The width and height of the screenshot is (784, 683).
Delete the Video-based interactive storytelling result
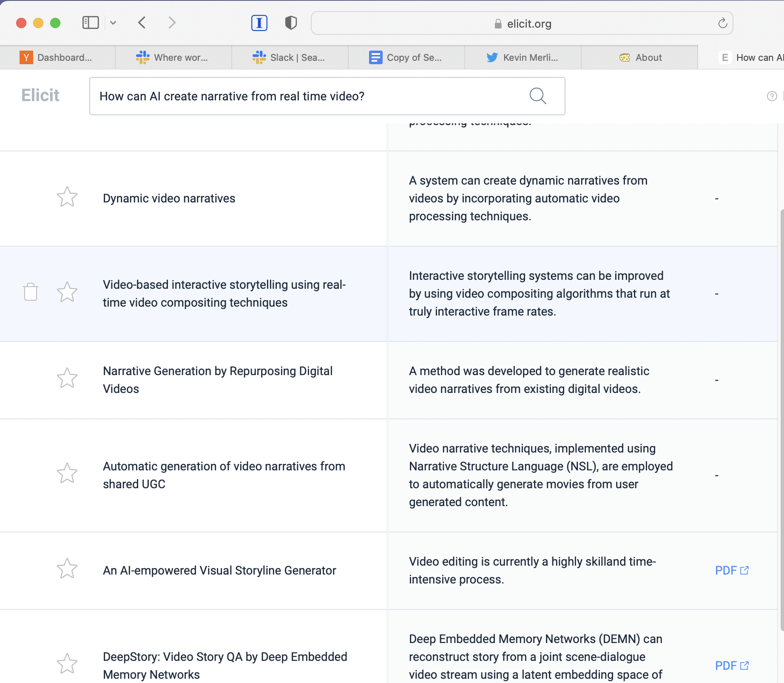[31, 292]
